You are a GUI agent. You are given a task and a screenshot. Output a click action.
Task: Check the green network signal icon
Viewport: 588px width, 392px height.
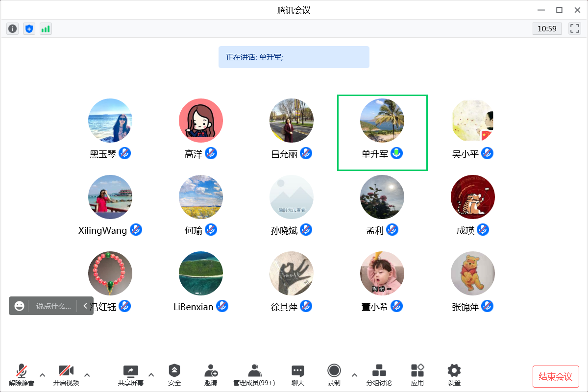[x=46, y=29]
